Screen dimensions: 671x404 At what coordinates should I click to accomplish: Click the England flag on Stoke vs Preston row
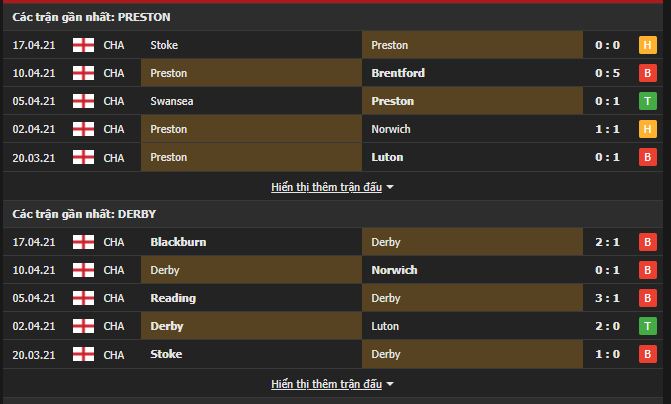point(83,45)
